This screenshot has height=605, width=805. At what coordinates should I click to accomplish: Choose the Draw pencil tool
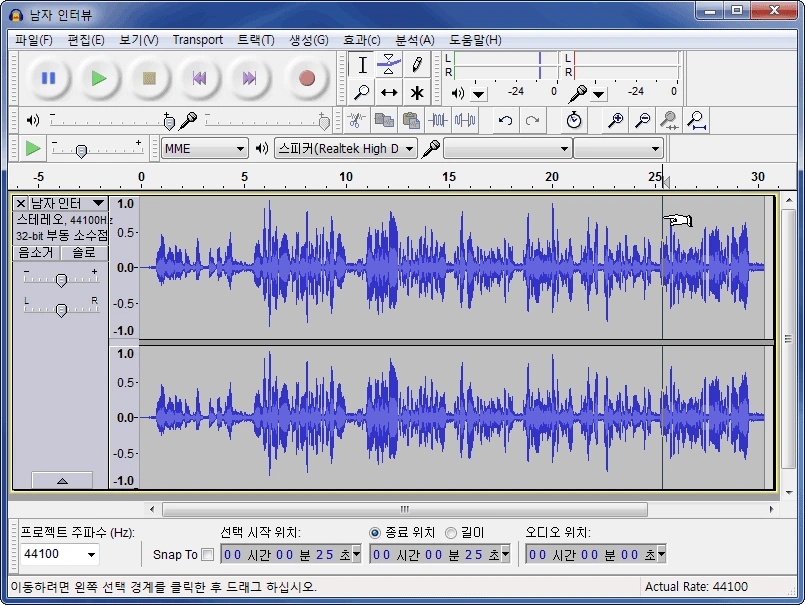[x=417, y=65]
